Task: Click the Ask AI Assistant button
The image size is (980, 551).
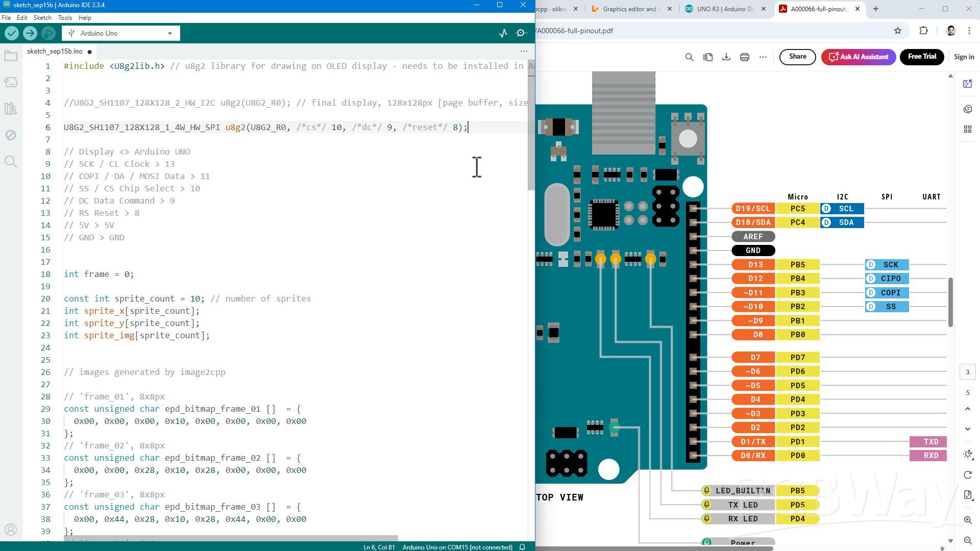Action: click(858, 57)
